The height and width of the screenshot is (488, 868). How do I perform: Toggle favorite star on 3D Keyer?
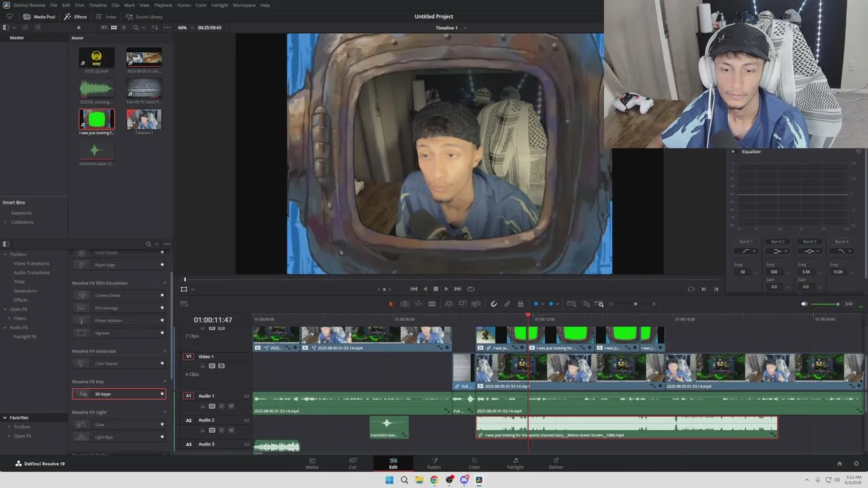pos(162,394)
